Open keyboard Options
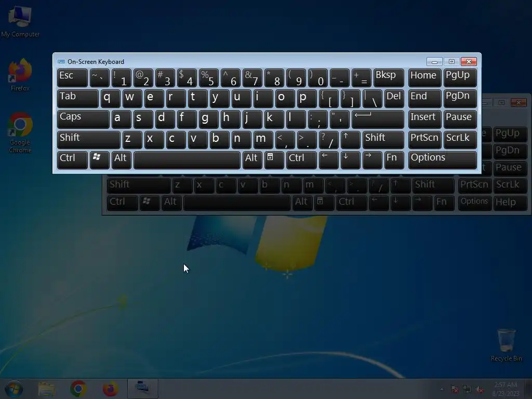 (443, 160)
